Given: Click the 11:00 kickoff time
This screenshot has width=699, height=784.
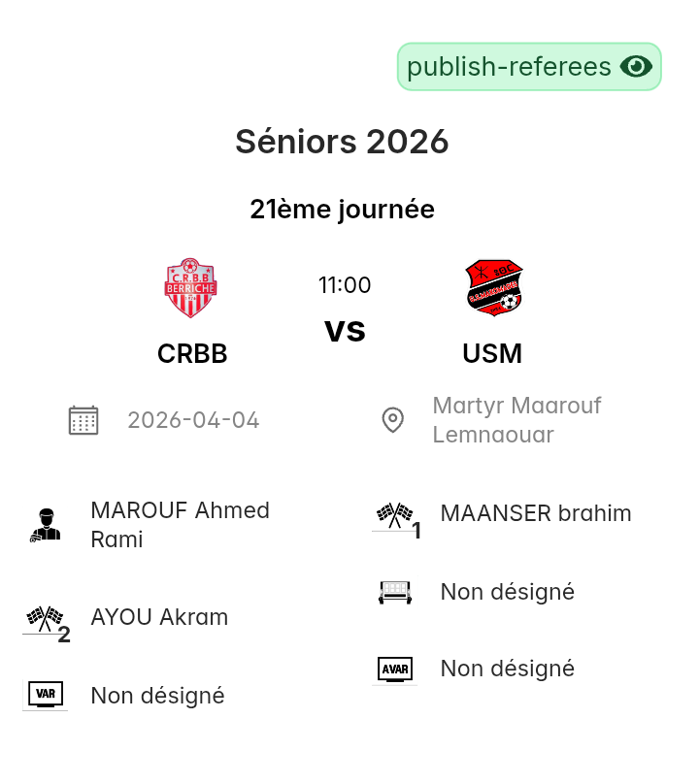Looking at the screenshot, I should coord(345,285).
